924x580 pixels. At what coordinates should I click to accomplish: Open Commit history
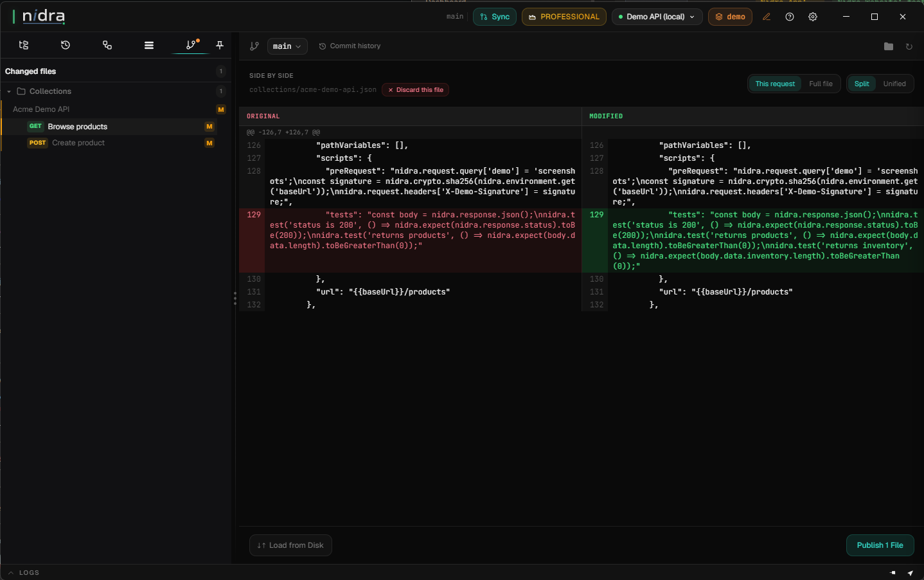tap(350, 46)
